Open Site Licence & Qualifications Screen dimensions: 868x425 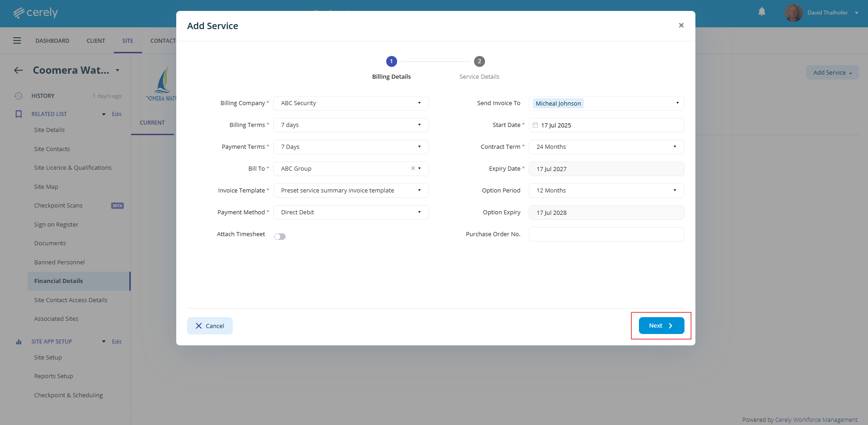(x=73, y=168)
